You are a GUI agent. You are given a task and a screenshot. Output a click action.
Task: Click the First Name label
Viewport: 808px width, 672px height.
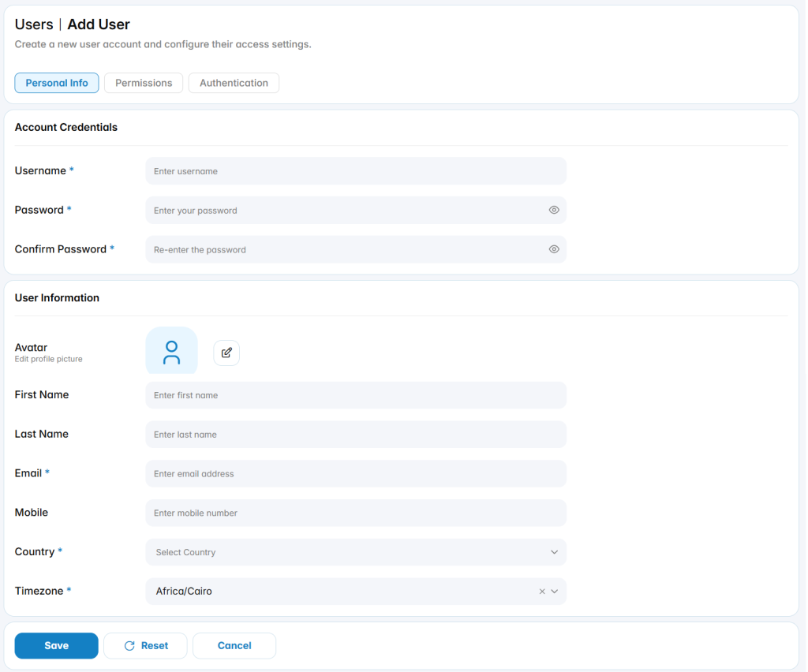point(42,395)
